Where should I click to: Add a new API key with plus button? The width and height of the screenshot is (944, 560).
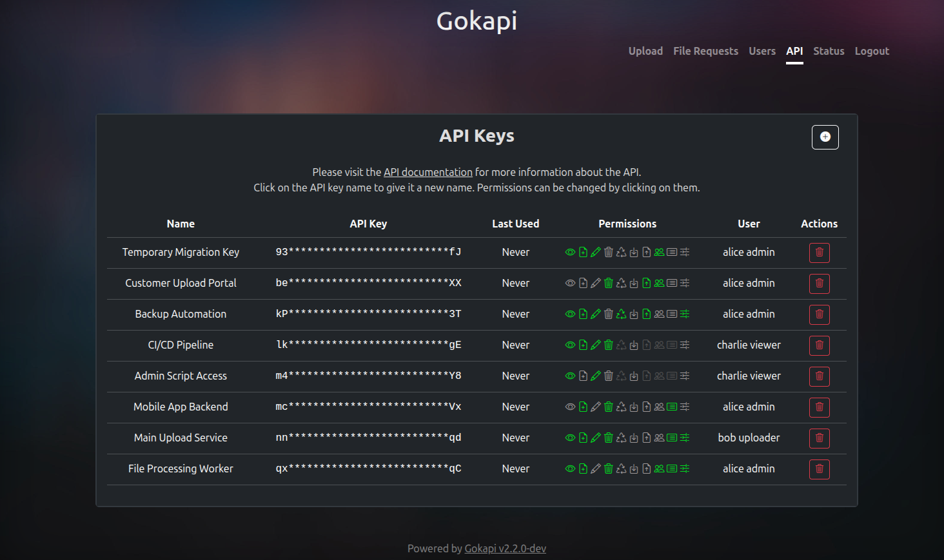click(x=825, y=137)
